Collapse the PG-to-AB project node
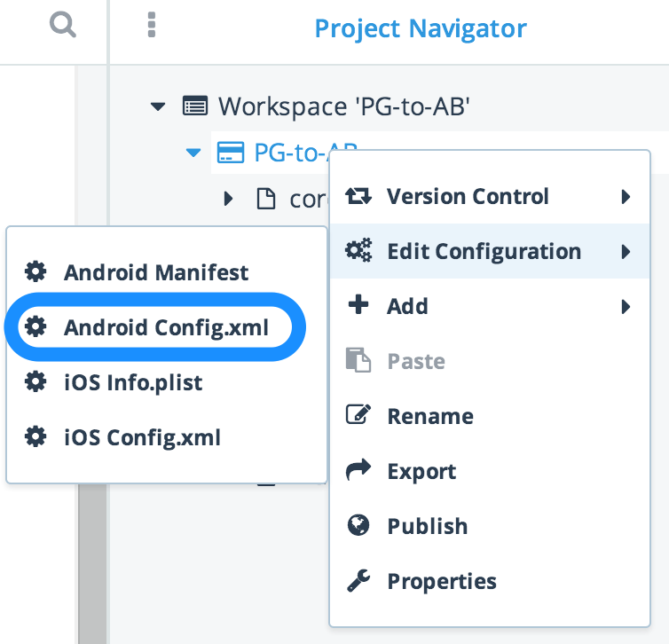 [x=193, y=153]
